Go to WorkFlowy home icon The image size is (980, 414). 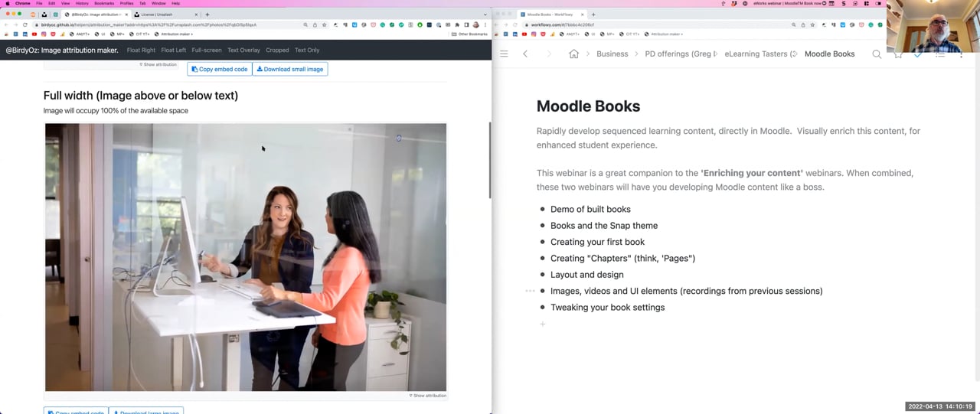click(573, 54)
